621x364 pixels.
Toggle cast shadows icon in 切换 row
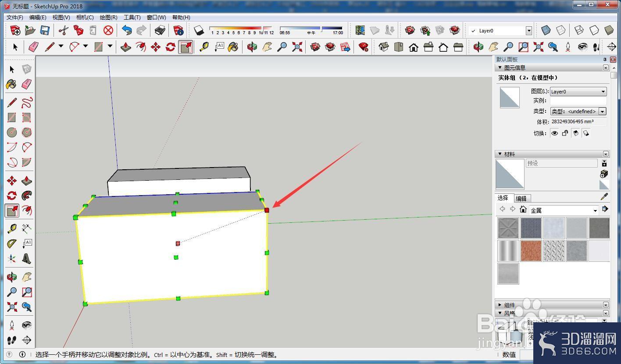(x=575, y=133)
